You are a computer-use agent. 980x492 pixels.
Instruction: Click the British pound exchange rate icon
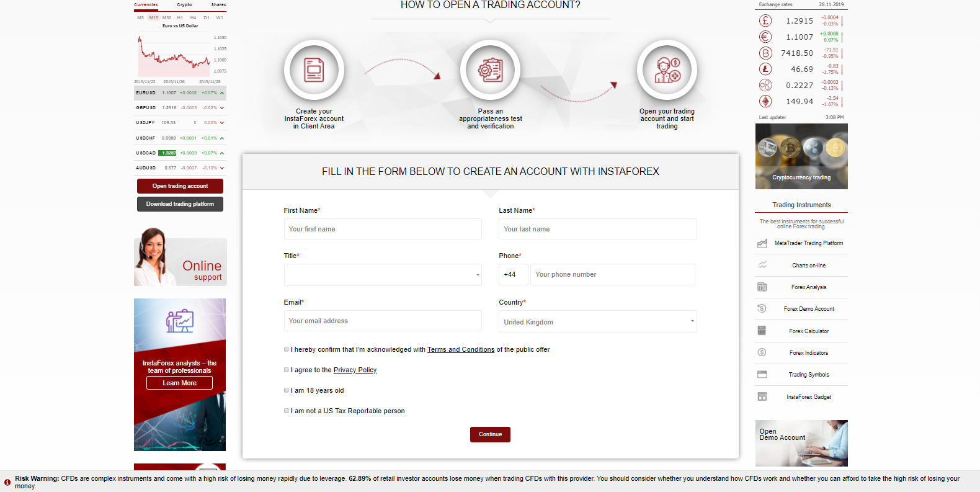765,20
